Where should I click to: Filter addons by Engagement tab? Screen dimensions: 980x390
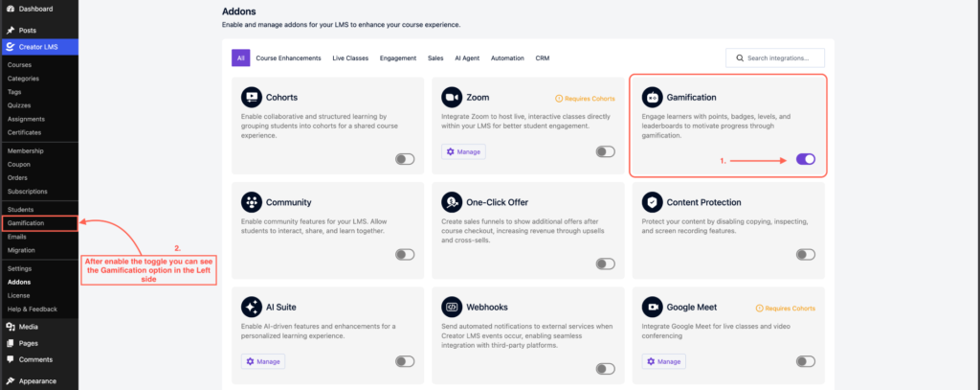(x=398, y=58)
